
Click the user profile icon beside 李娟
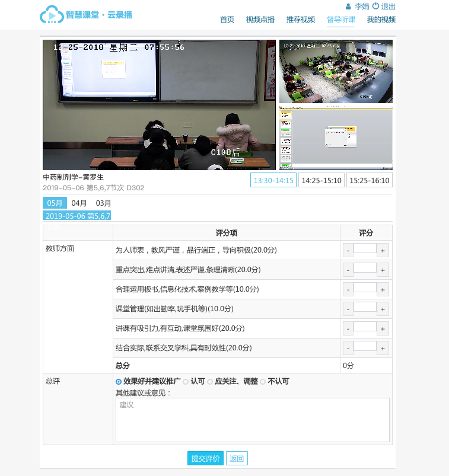click(348, 7)
